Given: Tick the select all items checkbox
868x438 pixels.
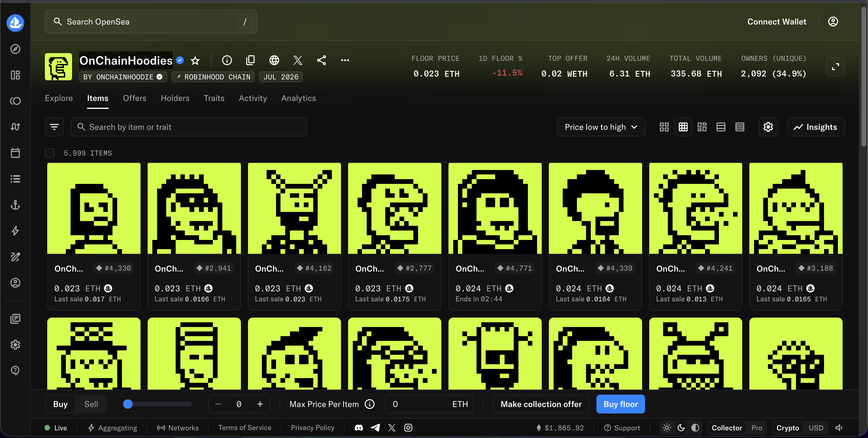Looking at the screenshot, I should [50, 153].
